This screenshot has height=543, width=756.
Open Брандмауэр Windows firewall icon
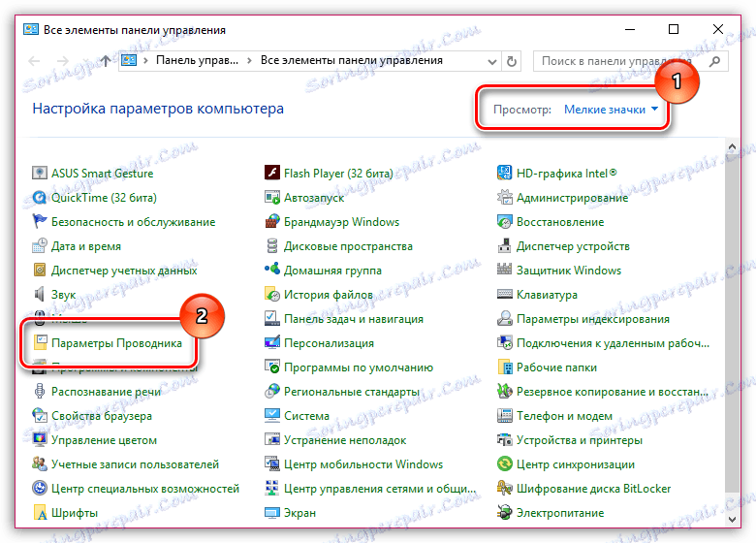click(272, 221)
